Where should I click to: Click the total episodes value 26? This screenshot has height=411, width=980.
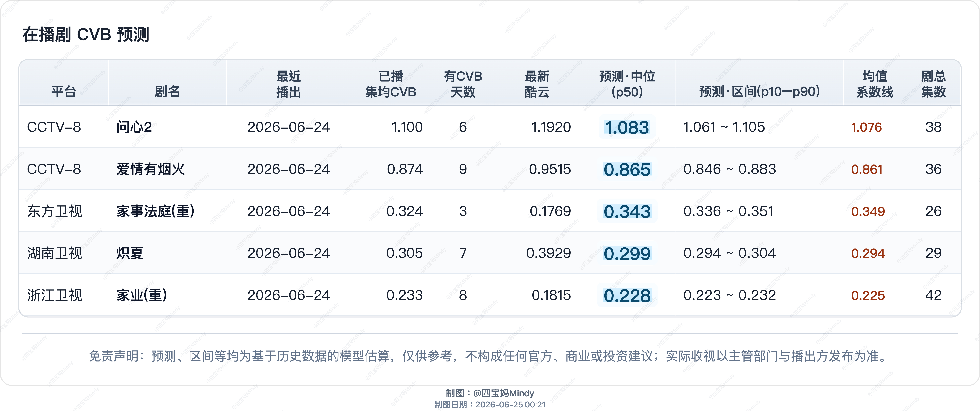tap(933, 211)
